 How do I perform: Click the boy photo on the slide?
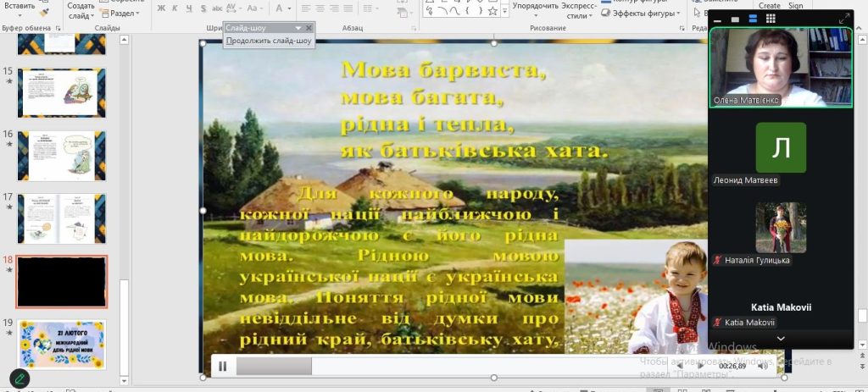click(x=637, y=297)
